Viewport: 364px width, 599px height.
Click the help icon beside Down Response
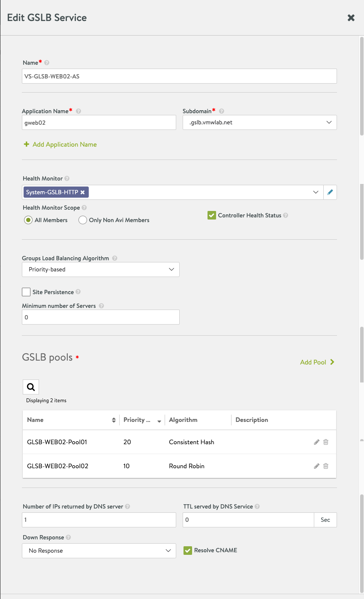[69, 537]
